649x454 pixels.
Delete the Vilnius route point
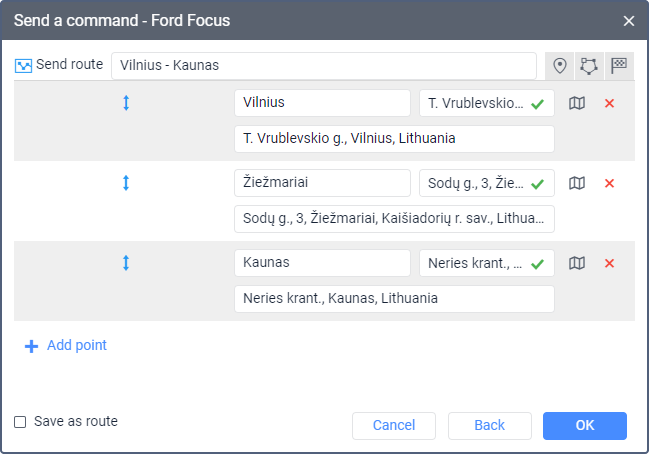point(609,103)
